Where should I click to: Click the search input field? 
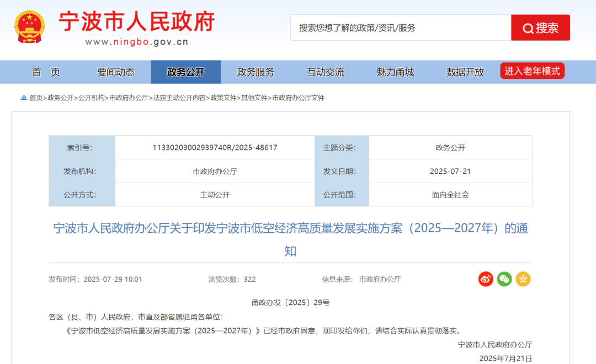(401, 28)
